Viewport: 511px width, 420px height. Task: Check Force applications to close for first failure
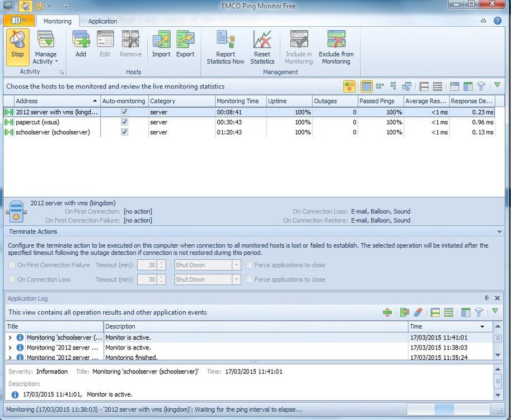click(x=249, y=265)
